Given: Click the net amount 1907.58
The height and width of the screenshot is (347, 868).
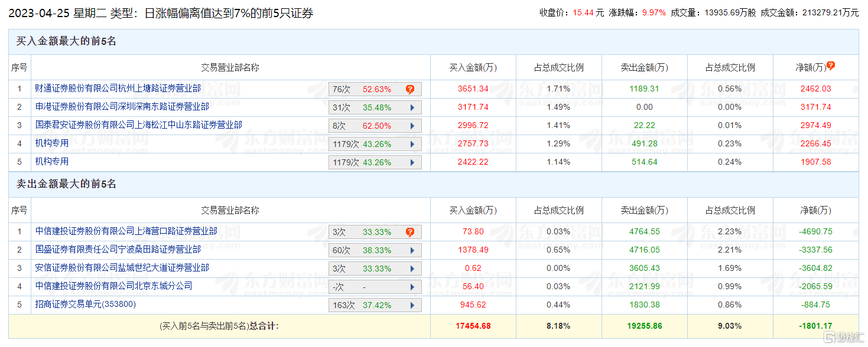Looking at the screenshot, I should click(816, 162).
